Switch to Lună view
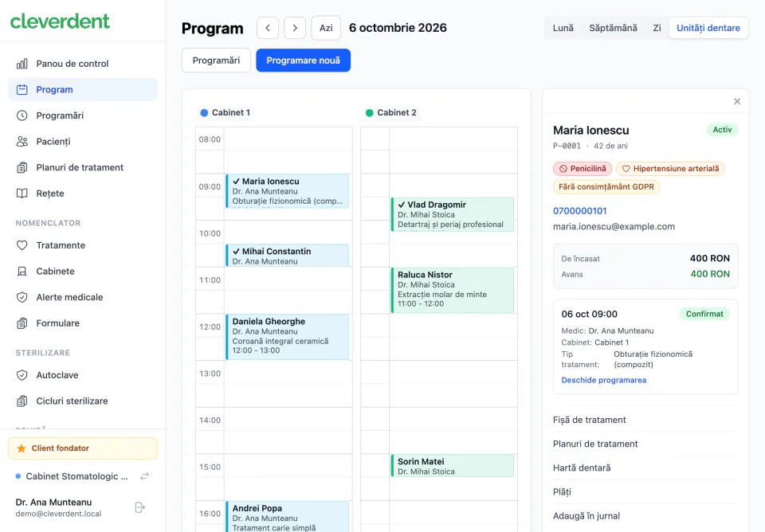The width and height of the screenshot is (765, 532). click(563, 28)
